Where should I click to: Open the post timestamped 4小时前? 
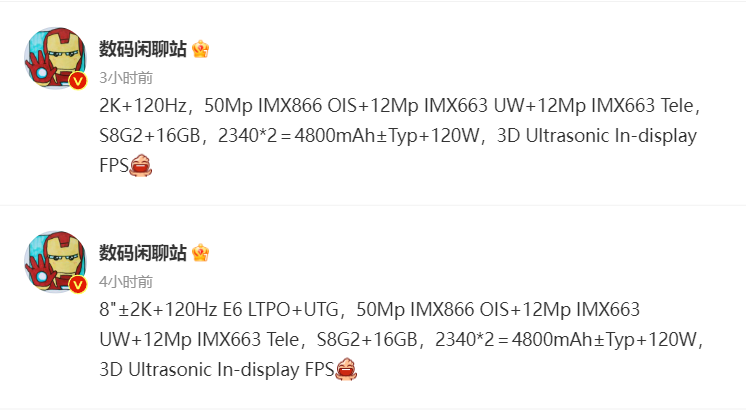[126, 282]
